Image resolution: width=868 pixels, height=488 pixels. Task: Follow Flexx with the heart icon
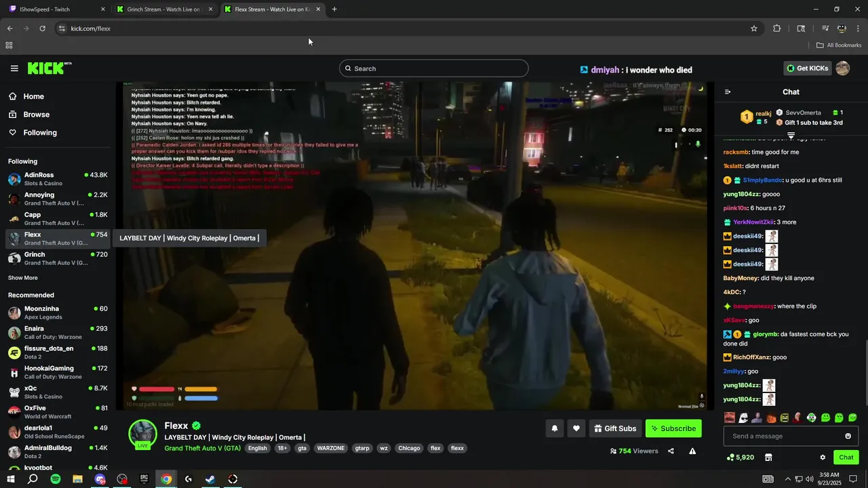[576, 428]
